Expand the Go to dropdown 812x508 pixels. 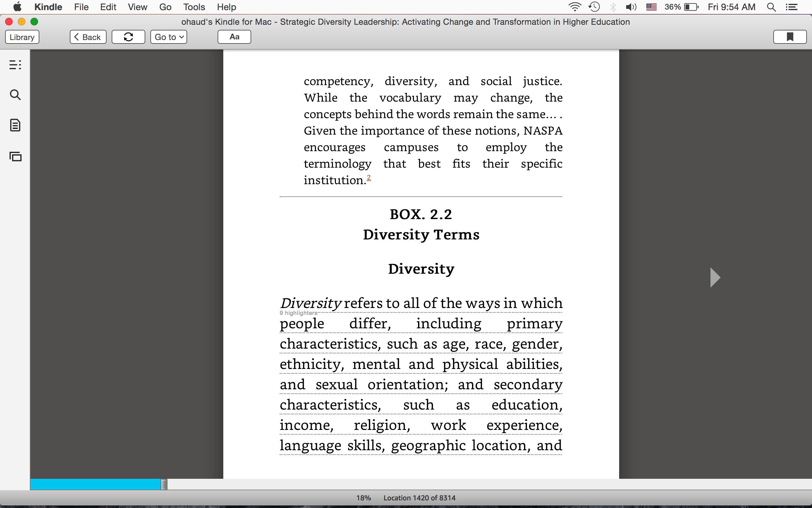[168, 37]
